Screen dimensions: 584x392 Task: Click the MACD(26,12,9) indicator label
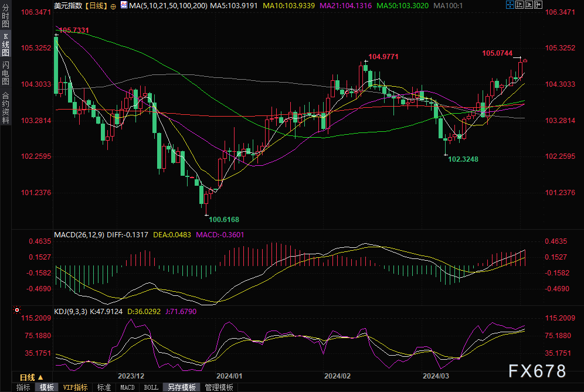79,234
